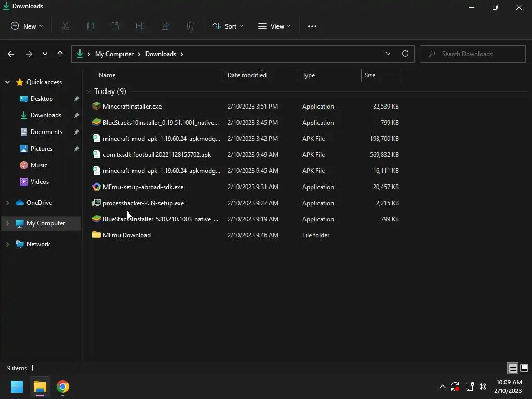Unpin Documents using its pin icon
Screen dimensions: 532x399
coord(77,131)
